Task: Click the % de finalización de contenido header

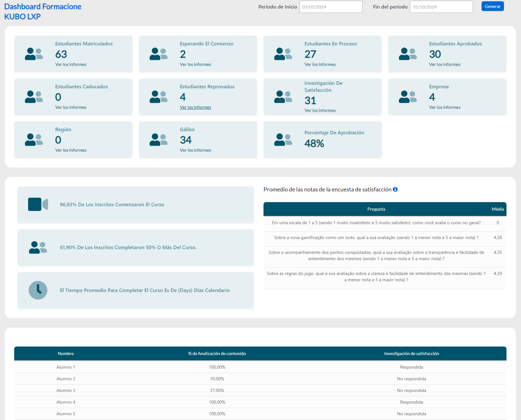Action: (217, 353)
